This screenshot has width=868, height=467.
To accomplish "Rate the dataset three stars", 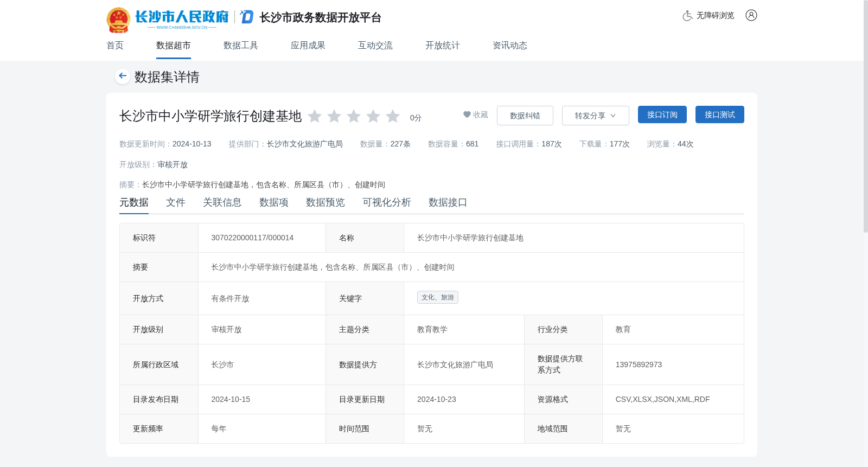I will coord(354,116).
